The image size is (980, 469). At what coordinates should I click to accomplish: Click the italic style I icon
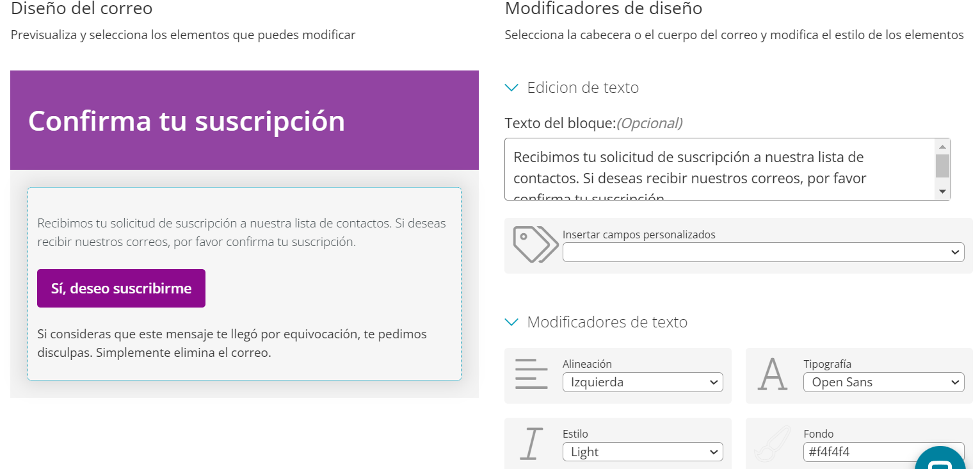click(531, 444)
